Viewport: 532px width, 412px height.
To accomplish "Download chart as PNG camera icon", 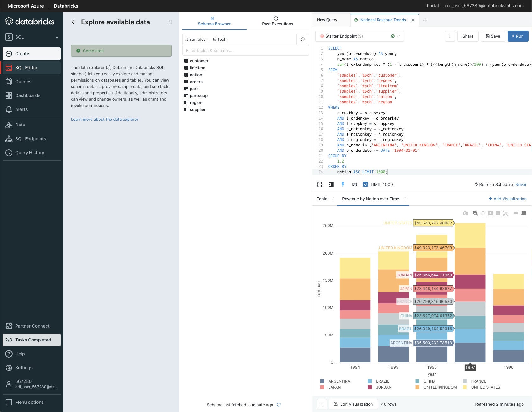I will (465, 213).
